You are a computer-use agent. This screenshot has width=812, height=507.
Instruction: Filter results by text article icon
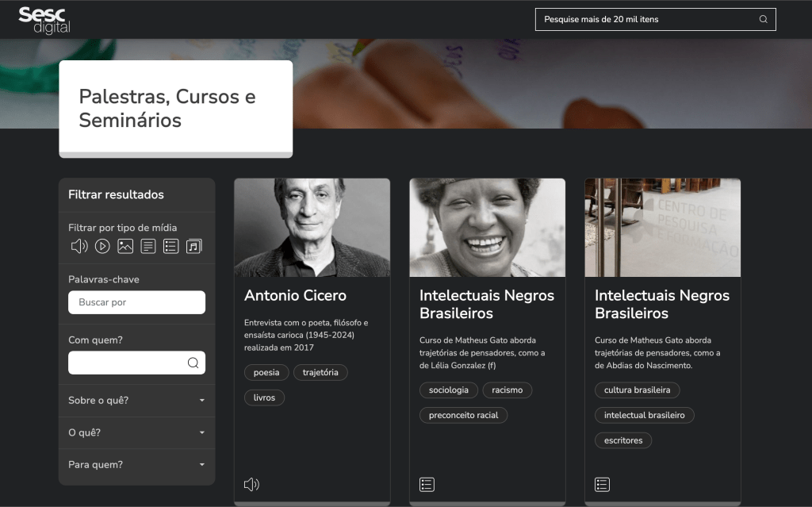click(148, 246)
